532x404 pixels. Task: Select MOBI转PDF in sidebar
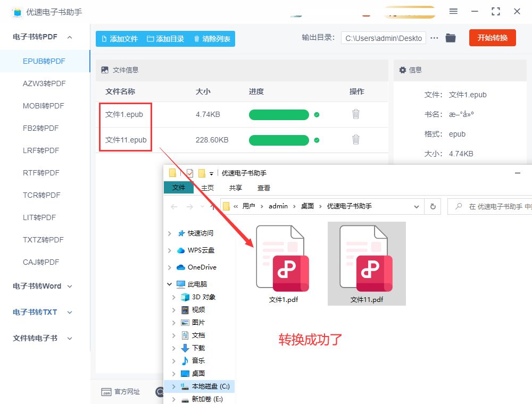pos(44,106)
